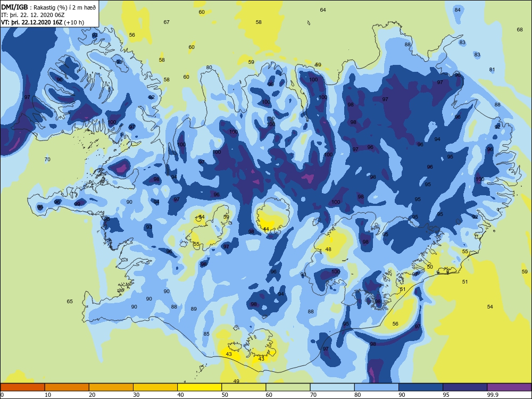The height and width of the screenshot is (399, 532).
Task: Click the humidity value 84 on the map
Action: (458, 10)
